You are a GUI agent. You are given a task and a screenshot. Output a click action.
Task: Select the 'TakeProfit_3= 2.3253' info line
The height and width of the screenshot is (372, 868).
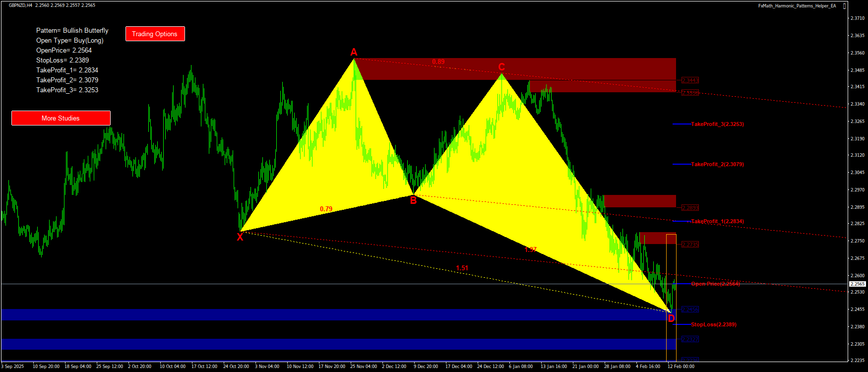tap(67, 90)
